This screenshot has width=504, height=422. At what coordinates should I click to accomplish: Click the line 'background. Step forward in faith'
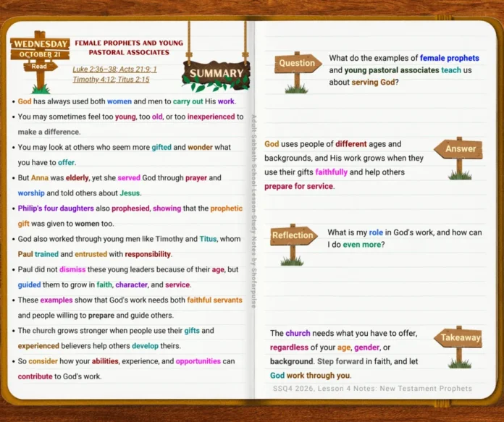point(344,362)
